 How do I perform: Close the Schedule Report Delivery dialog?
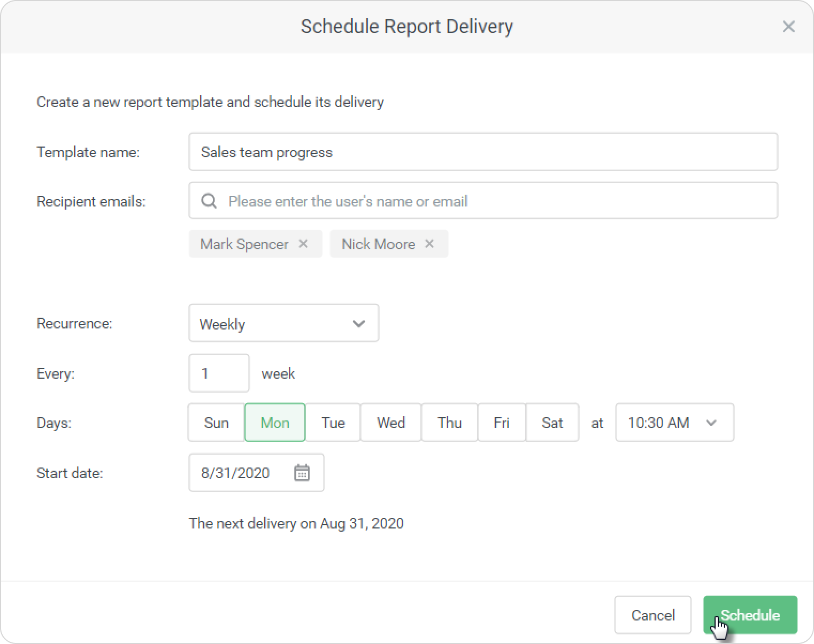788,27
